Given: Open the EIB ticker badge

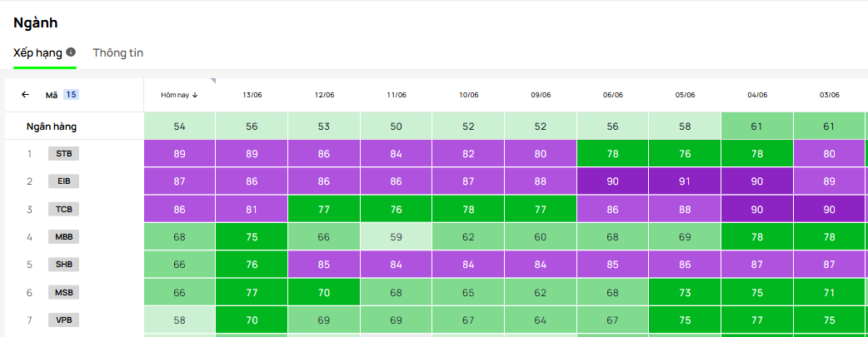Looking at the screenshot, I should pyautogui.click(x=63, y=181).
